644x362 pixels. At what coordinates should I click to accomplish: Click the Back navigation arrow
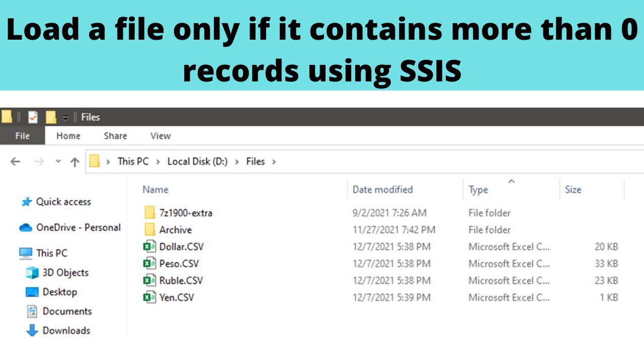coord(16,161)
